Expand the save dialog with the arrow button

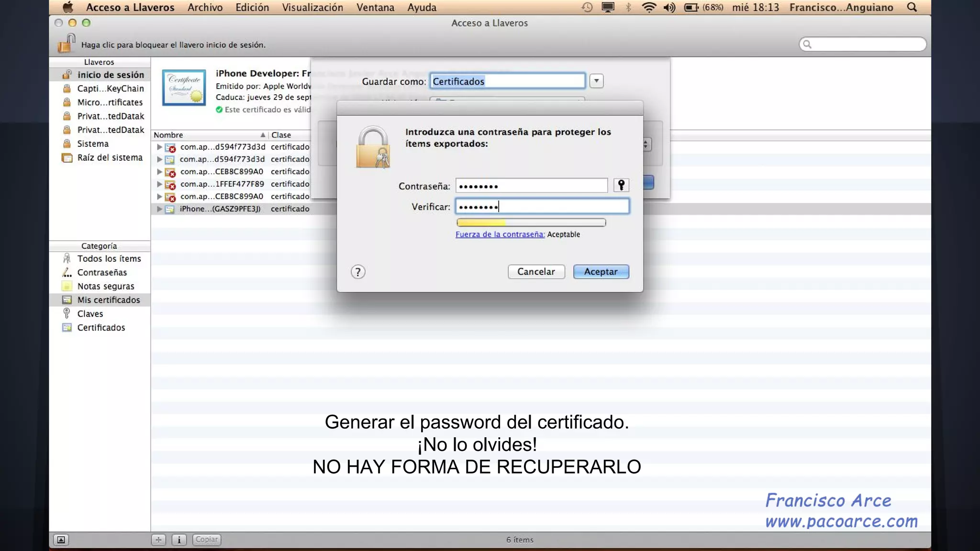[x=596, y=81]
